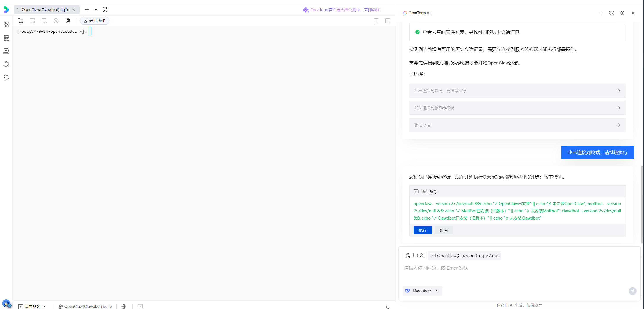Toggle fullscreen terminal mode
Screen dimensions: 644x309
point(105,10)
